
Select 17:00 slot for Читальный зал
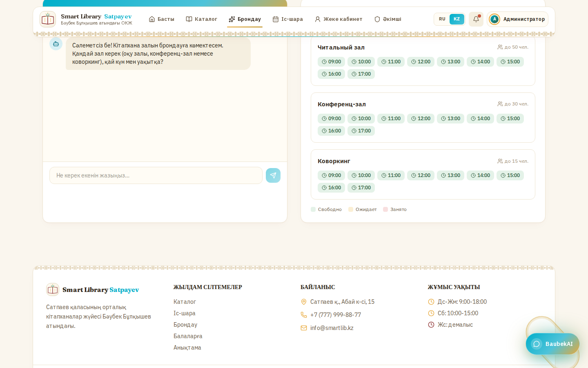(x=361, y=74)
